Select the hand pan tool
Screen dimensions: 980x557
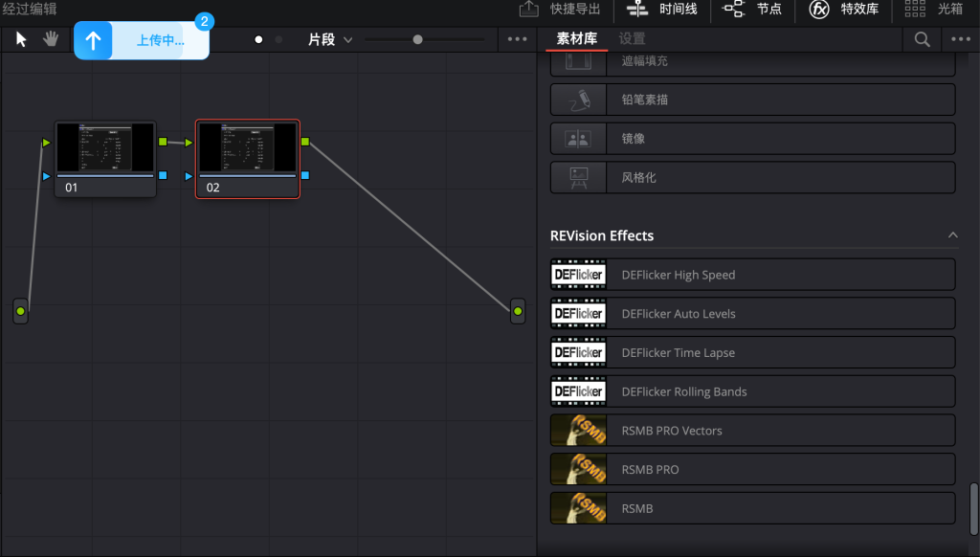click(x=50, y=40)
